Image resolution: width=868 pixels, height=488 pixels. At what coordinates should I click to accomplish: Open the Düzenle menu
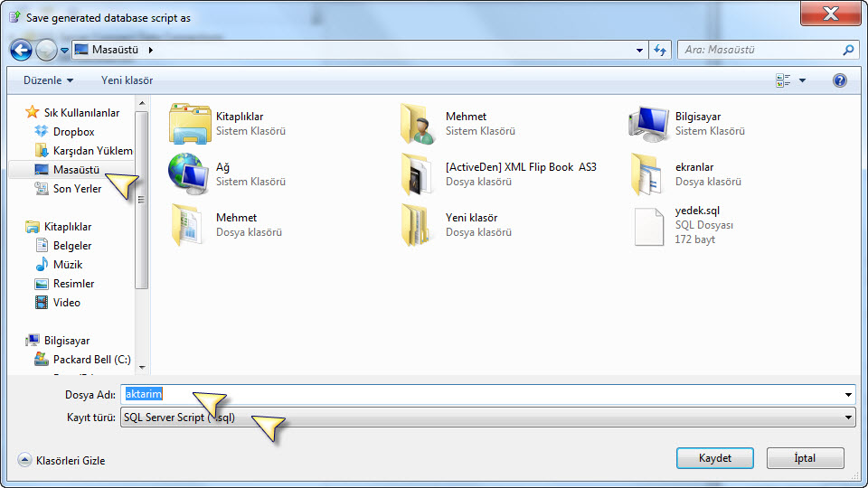point(48,80)
